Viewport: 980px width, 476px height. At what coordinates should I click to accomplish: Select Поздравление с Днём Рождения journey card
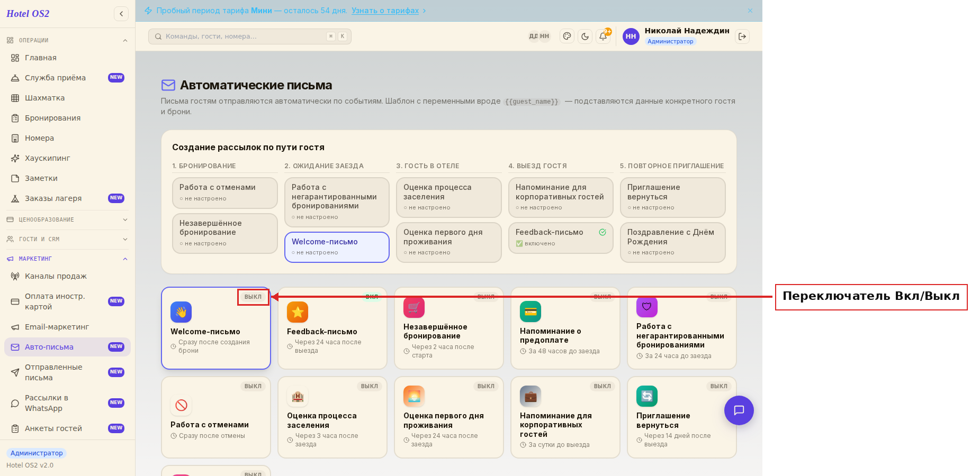tap(672, 242)
